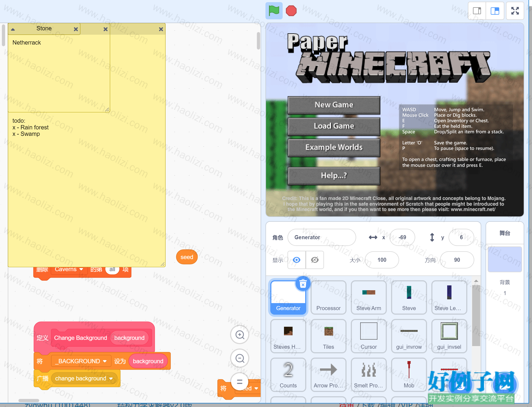Click the red stop sign button
532x407 pixels.
click(291, 11)
